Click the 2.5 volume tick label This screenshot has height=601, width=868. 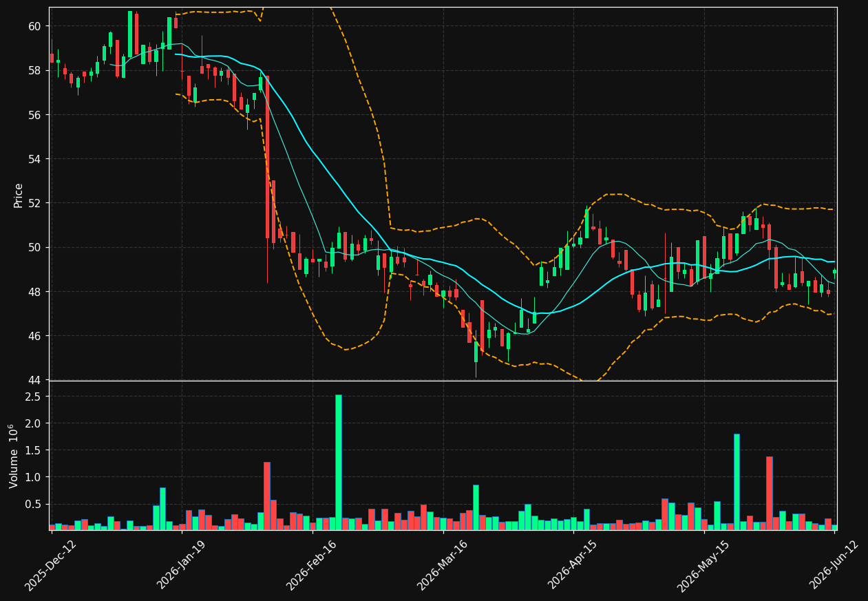tap(34, 397)
